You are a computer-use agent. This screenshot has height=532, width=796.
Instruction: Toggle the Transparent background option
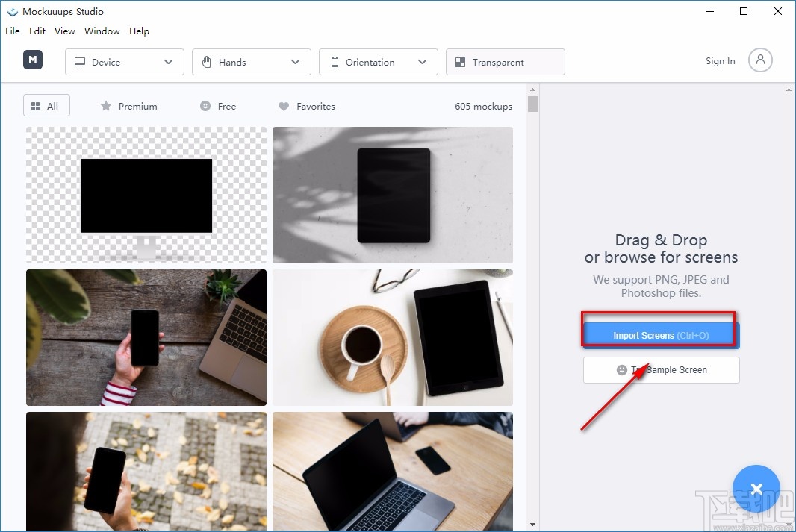(506, 62)
